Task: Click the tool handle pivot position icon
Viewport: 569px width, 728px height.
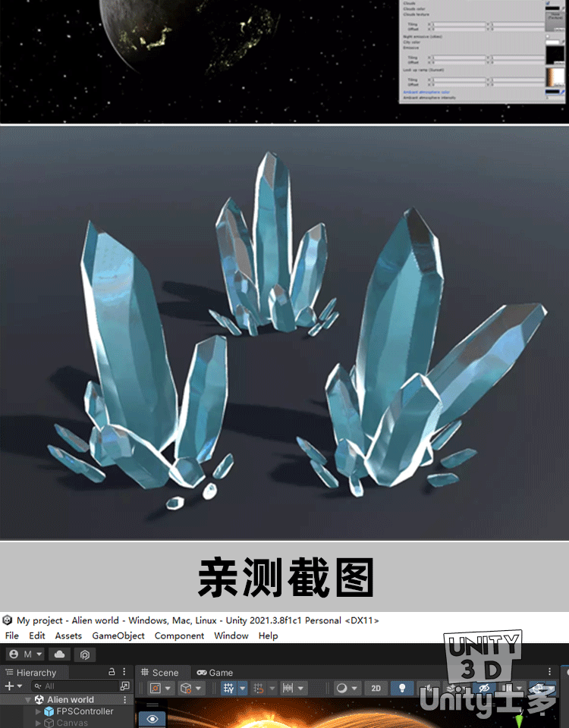Action: click(x=156, y=688)
